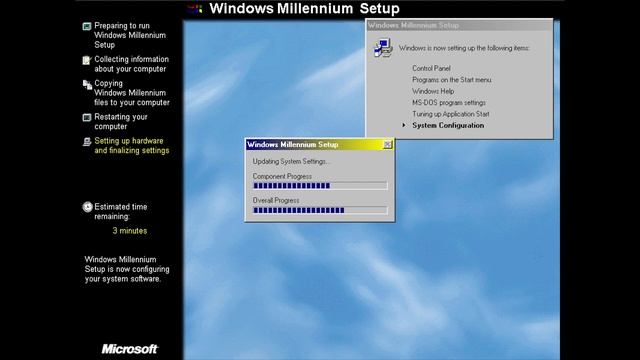Select 'MS-DOS program settings' item
Viewport: 640px width, 360px height.
pos(449,102)
